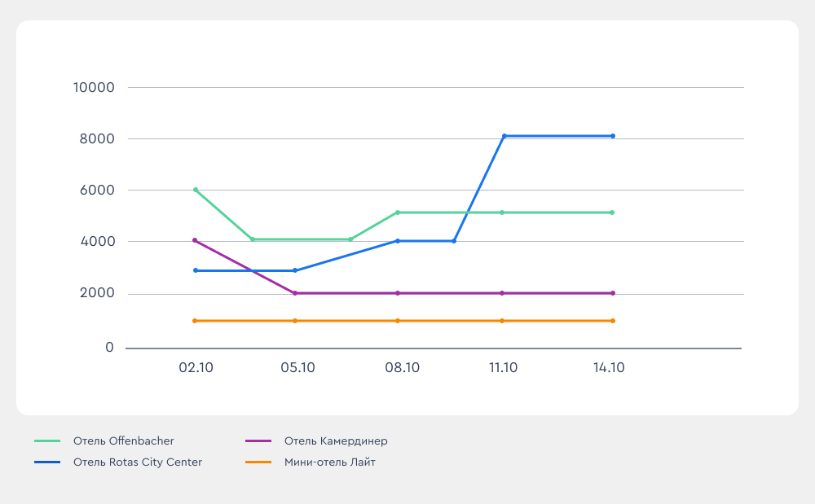Click the 14.10 date label on x-axis
Viewport: 815px width, 504px height.
point(609,368)
